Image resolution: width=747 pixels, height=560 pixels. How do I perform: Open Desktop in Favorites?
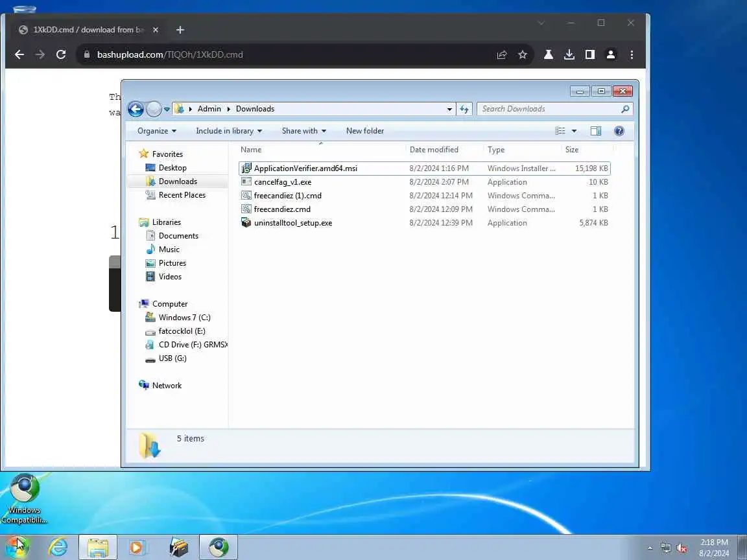172,168
